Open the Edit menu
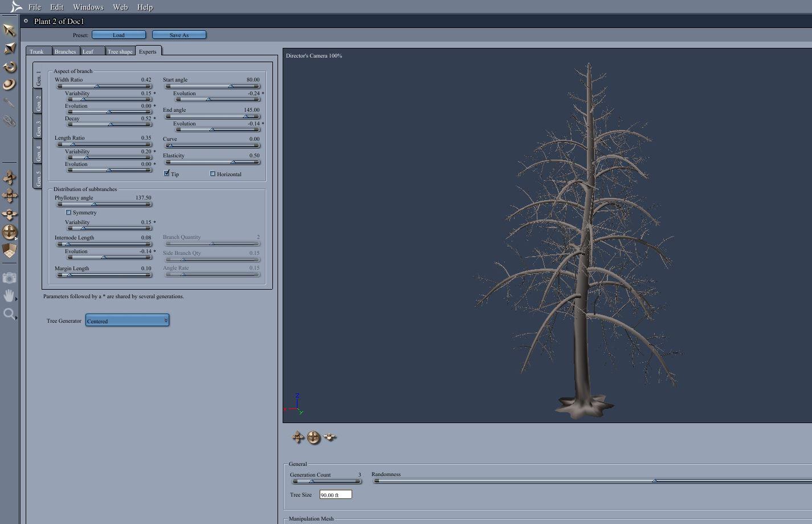This screenshot has height=524, width=812. [x=56, y=7]
